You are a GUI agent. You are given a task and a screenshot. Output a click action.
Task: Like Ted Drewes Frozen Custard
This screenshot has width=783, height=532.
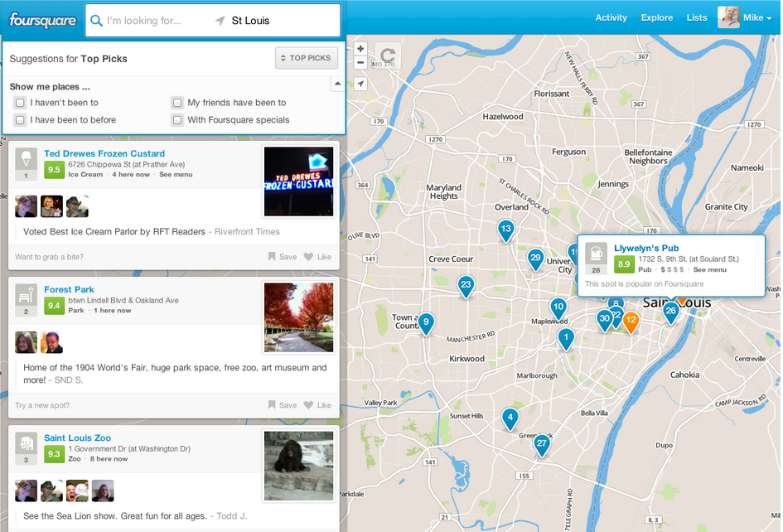point(317,257)
